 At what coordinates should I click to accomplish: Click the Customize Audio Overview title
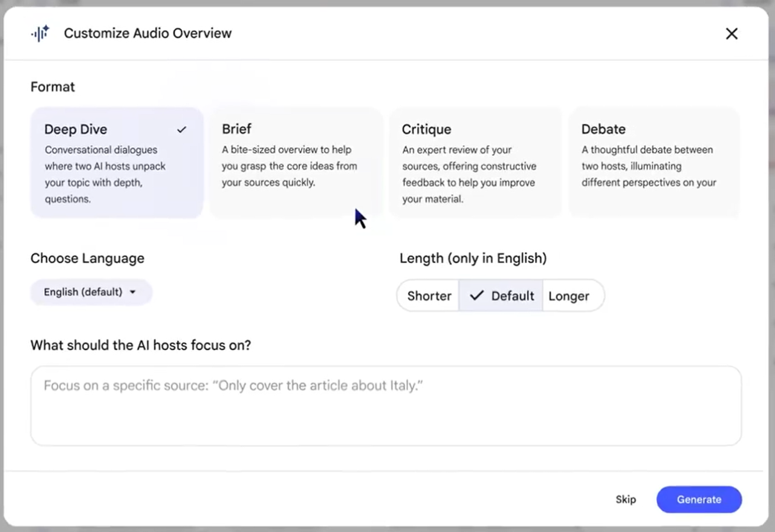point(148,33)
